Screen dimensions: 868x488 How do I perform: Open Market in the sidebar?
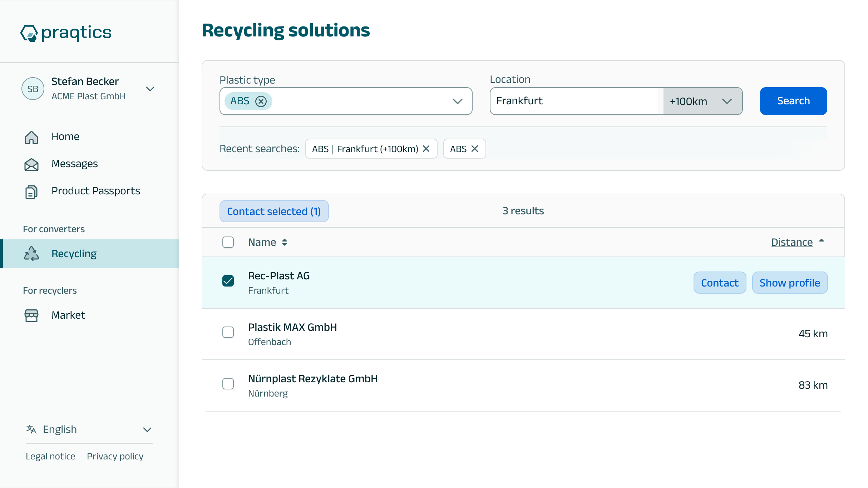click(68, 315)
